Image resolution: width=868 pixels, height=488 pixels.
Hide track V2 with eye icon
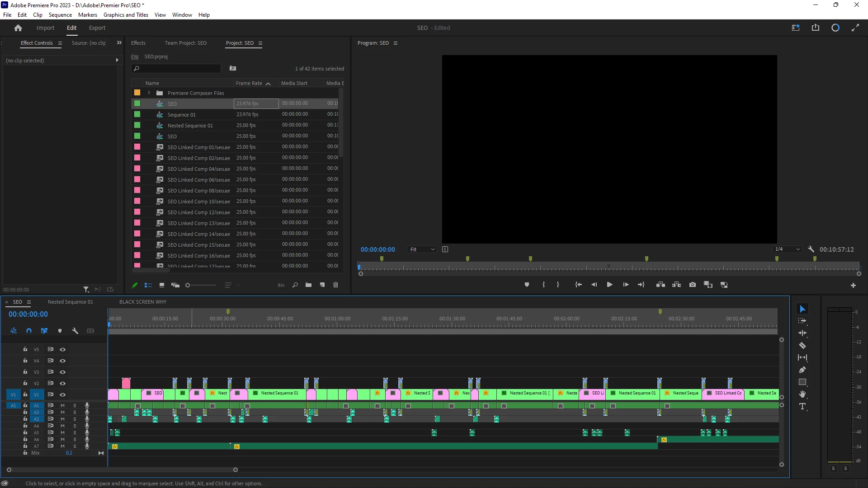pos(63,383)
